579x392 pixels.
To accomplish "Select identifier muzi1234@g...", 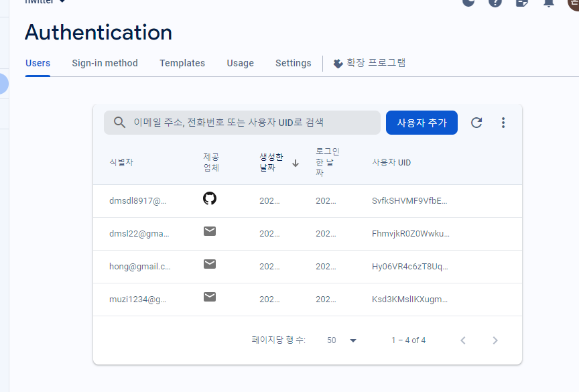I will tap(138, 300).
